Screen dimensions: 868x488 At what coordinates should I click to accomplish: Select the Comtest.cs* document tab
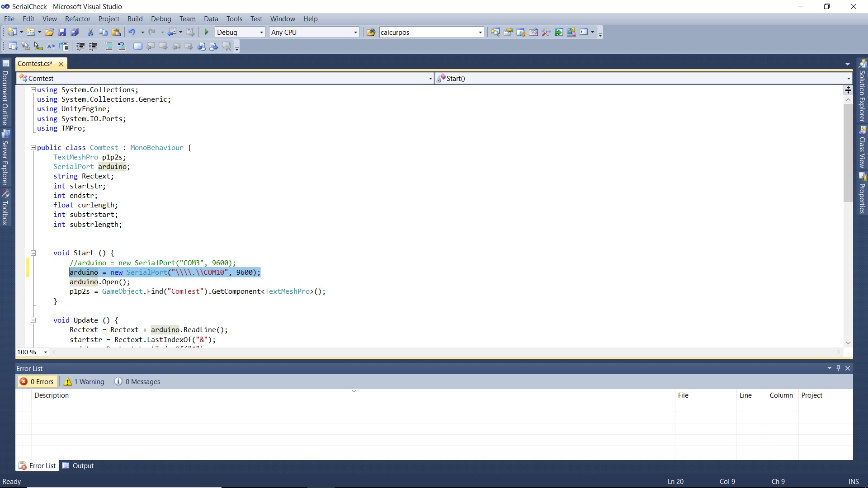35,64
